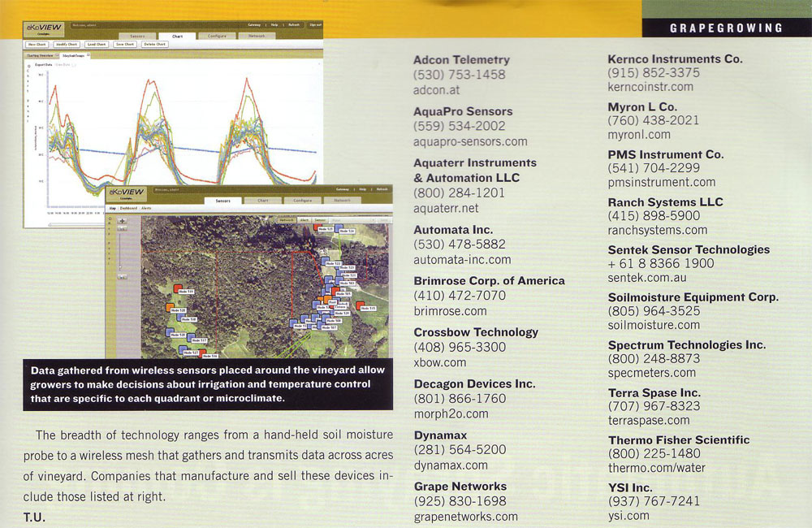Select the red Node 525 marker
The height and width of the screenshot is (528, 812).
pyautogui.click(x=317, y=227)
